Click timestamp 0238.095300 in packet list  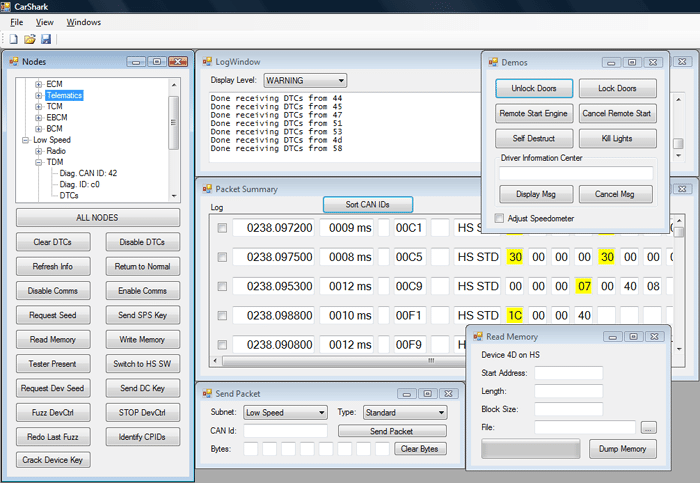[x=273, y=286]
